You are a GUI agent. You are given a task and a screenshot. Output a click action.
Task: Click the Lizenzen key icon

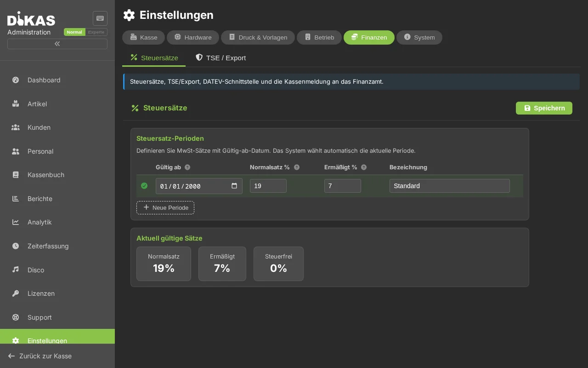[x=16, y=293]
